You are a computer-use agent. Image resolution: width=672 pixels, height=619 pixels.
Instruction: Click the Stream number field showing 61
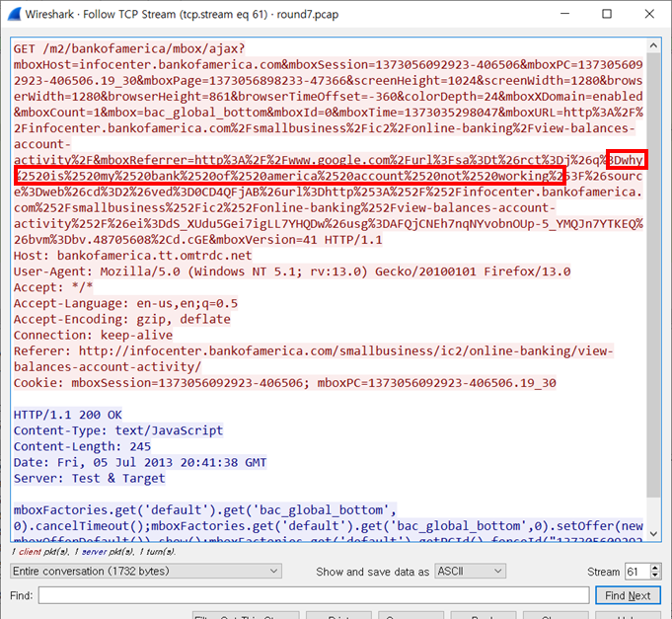coord(637,572)
